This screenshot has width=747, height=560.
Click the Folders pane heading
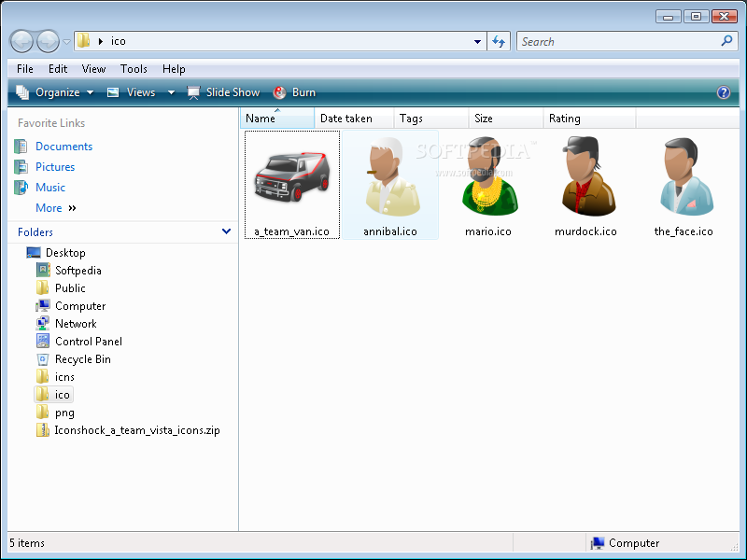click(35, 231)
